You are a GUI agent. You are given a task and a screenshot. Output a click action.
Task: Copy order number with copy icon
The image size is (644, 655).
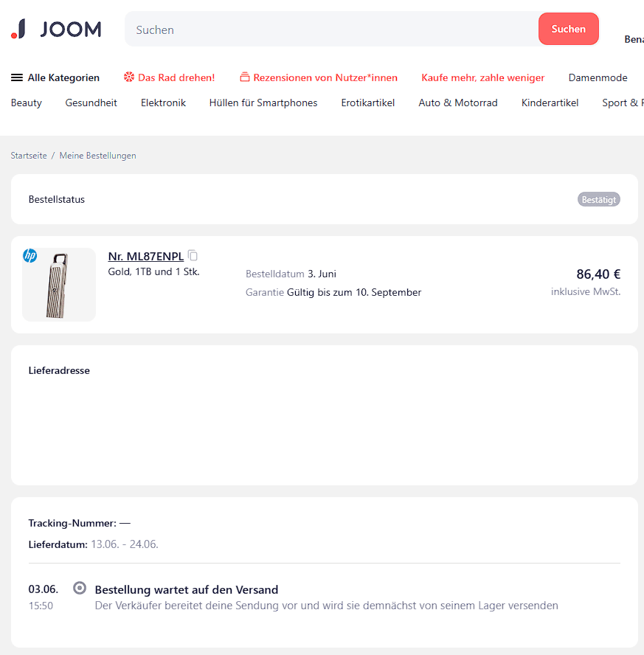(x=193, y=255)
